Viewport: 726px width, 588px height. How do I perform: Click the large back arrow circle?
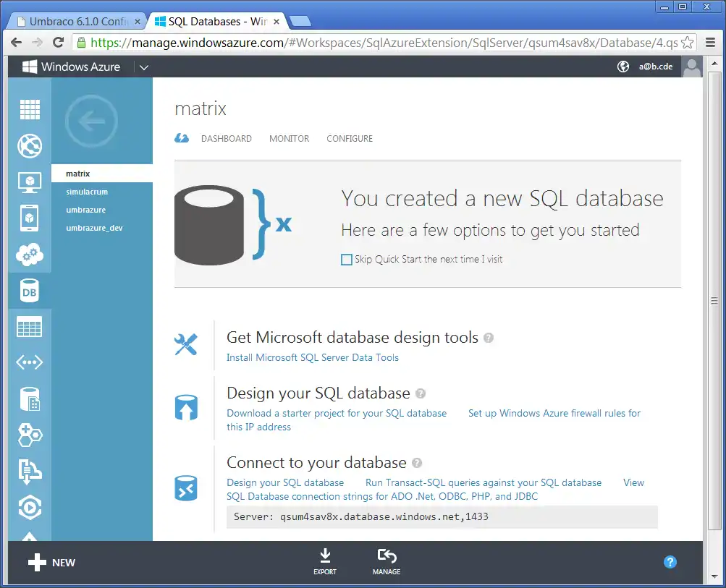[x=92, y=122]
